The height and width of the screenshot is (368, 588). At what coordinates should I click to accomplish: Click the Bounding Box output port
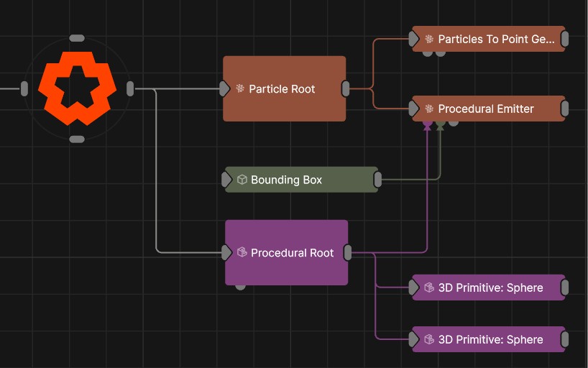[x=378, y=180]
